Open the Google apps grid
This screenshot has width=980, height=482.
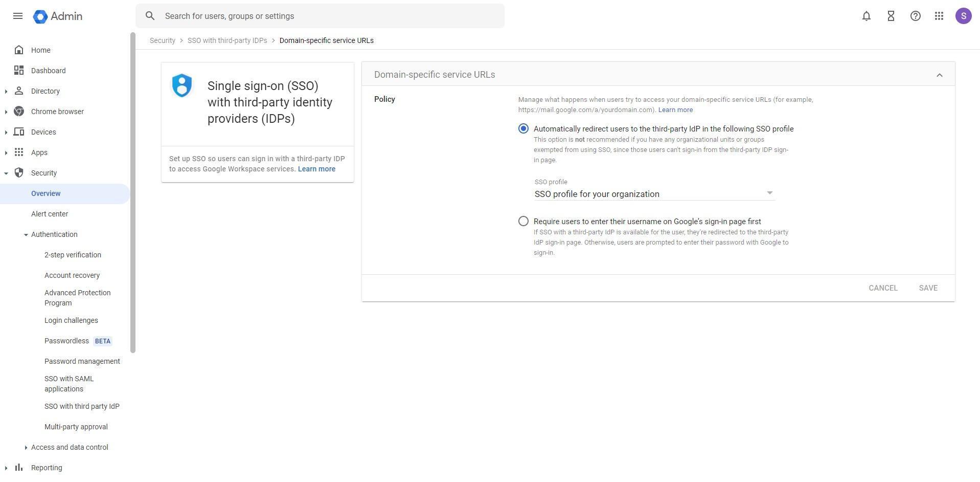click(x=939, y=16)
